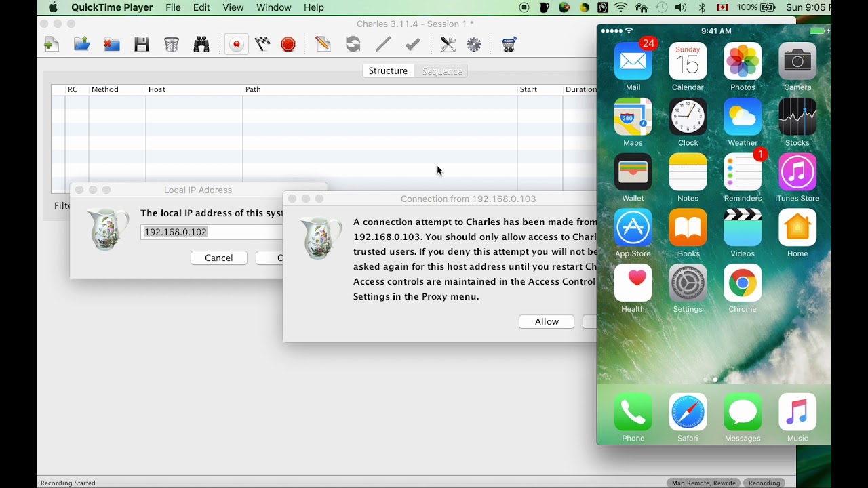
Task: Click the Charles pitcher icon in menu bar
Action: tap(544, 7)
